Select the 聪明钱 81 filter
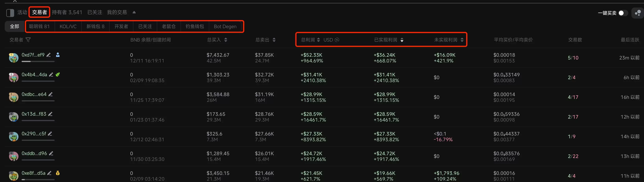Viewport: 644px width, 182px height. [39, 26]
